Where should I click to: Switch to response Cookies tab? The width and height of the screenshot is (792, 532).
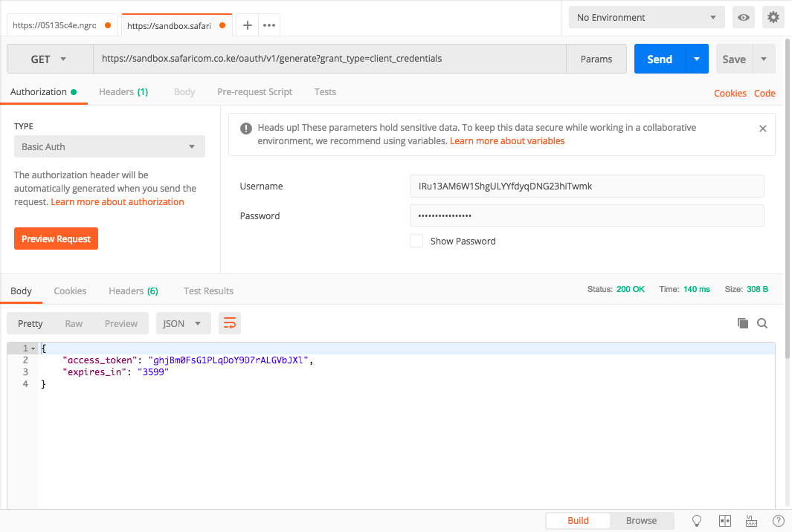(70, 291)
